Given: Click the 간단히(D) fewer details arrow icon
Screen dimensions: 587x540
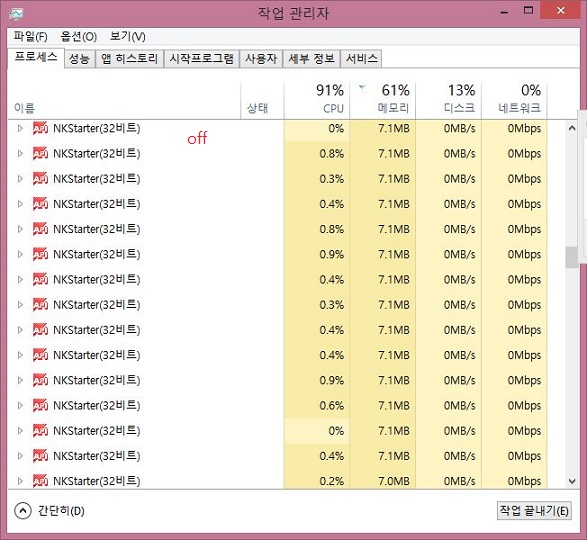Looking at the screenshot, I should tap(23, 511).
